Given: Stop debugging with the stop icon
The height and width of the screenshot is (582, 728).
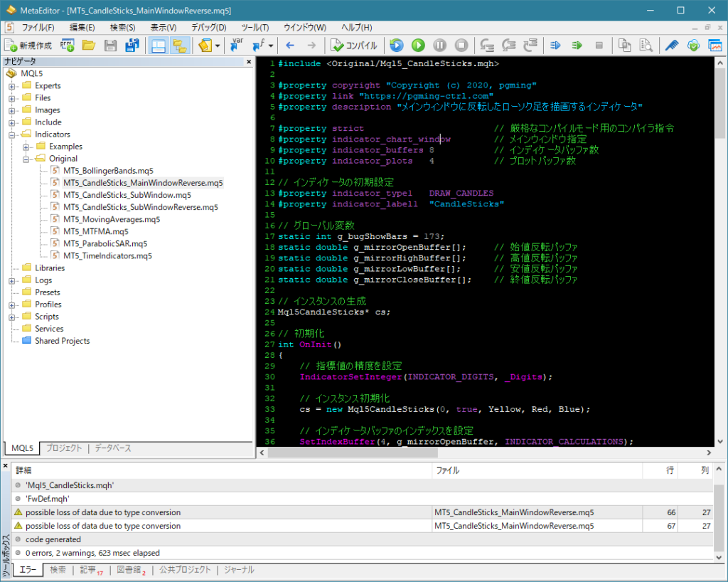Looking at the screenshot, I should (x=461, y=45).
